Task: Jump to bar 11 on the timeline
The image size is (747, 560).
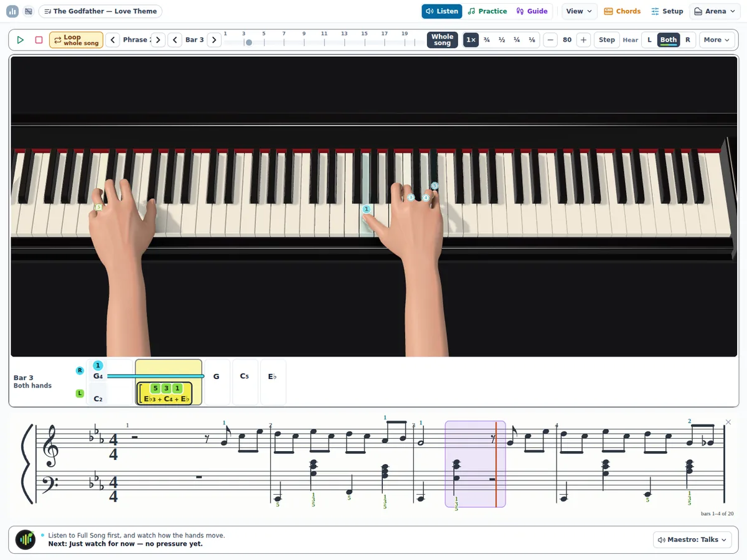Action: pyautogui.click(x=324, y=34)
